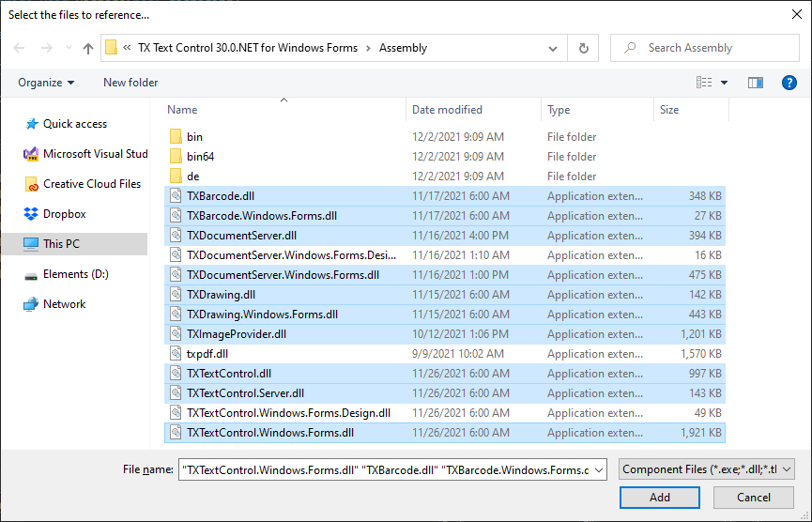Change the view layout icon
Screen dimensions: 812x522
click(704, 83)
